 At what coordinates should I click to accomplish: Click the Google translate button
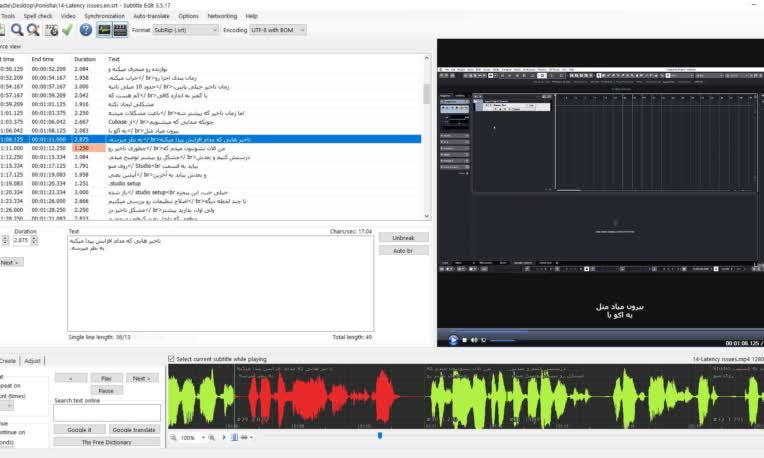tap(133, 429)
